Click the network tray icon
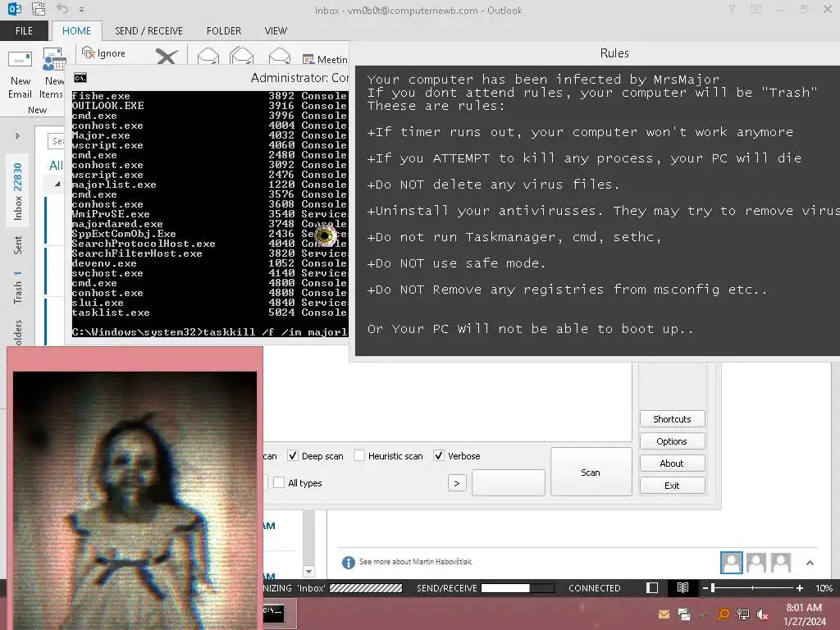 [x=743, y=614]
